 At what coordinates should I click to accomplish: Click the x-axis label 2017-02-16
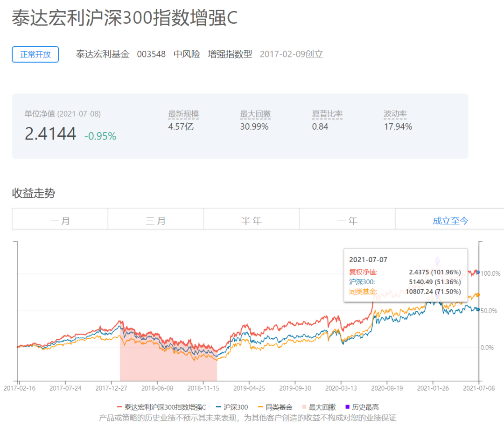click(x=20, y=388)
